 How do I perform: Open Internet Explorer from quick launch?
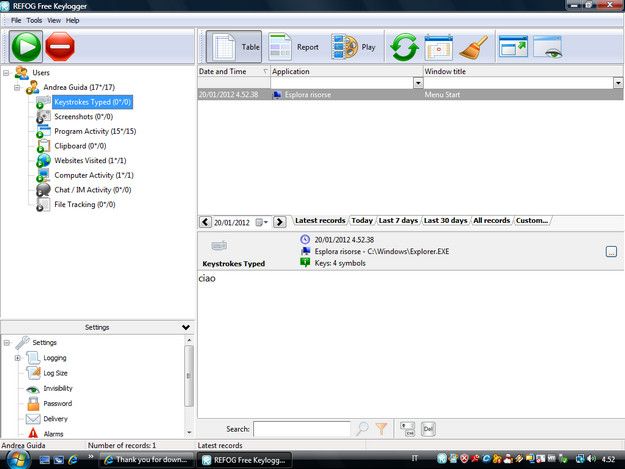coord(73,460)
